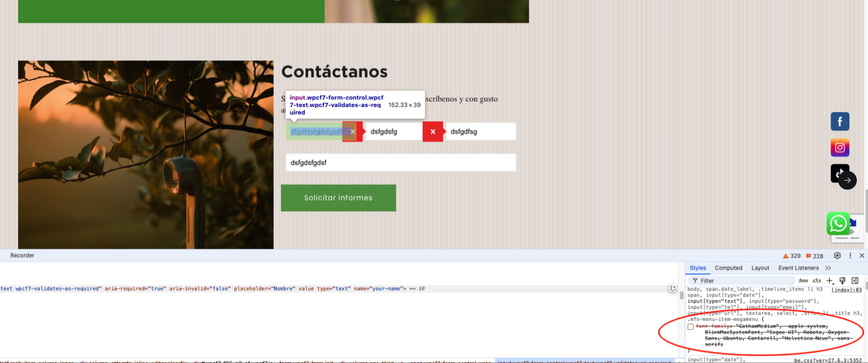Screen dimensions: 868x363
Task: Open the Facebook social icon
Action: click(x=840, y=122)
